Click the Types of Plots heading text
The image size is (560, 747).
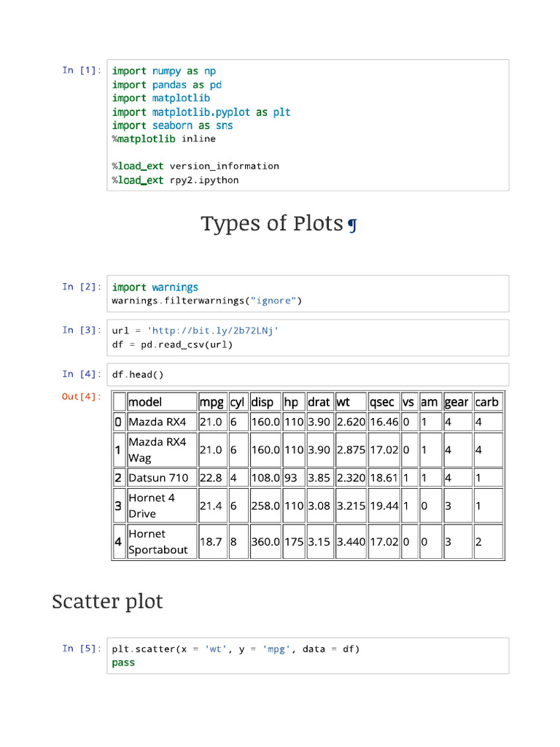click(x=271, y=223)
